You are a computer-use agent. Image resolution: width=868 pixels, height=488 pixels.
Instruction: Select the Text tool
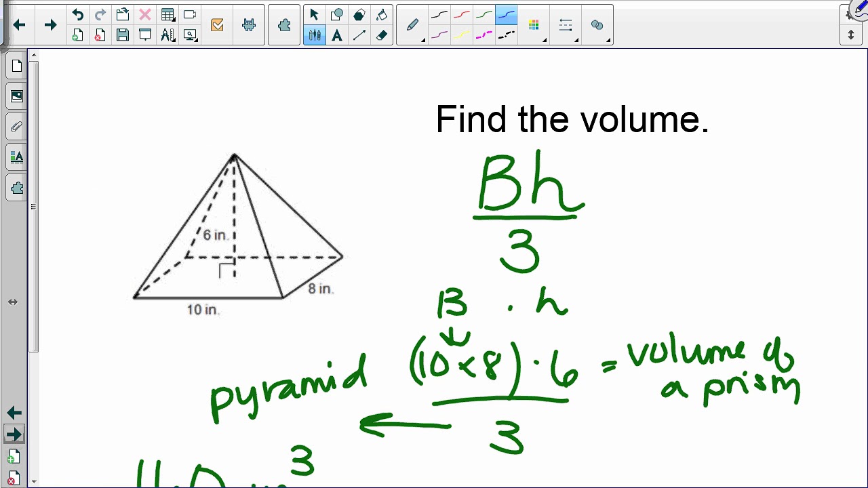[336, 35]
